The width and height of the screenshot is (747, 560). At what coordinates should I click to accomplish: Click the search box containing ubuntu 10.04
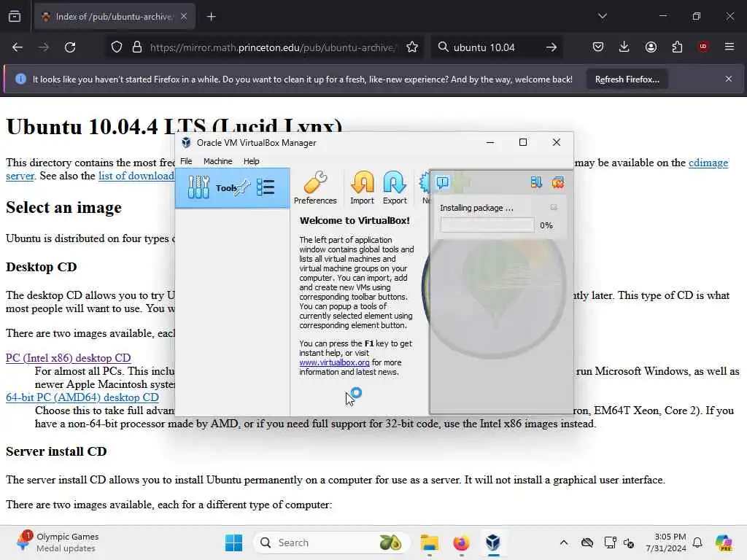[x=495, y=47]
